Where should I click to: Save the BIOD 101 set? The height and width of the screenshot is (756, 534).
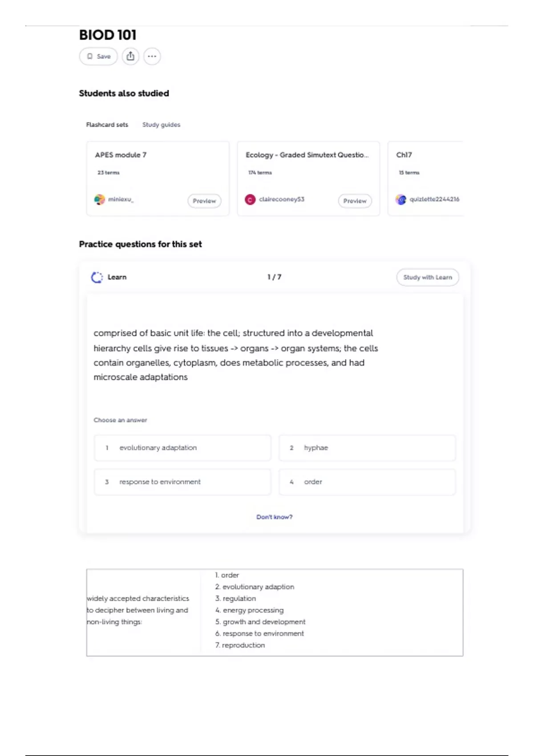[x=98, y=56]
